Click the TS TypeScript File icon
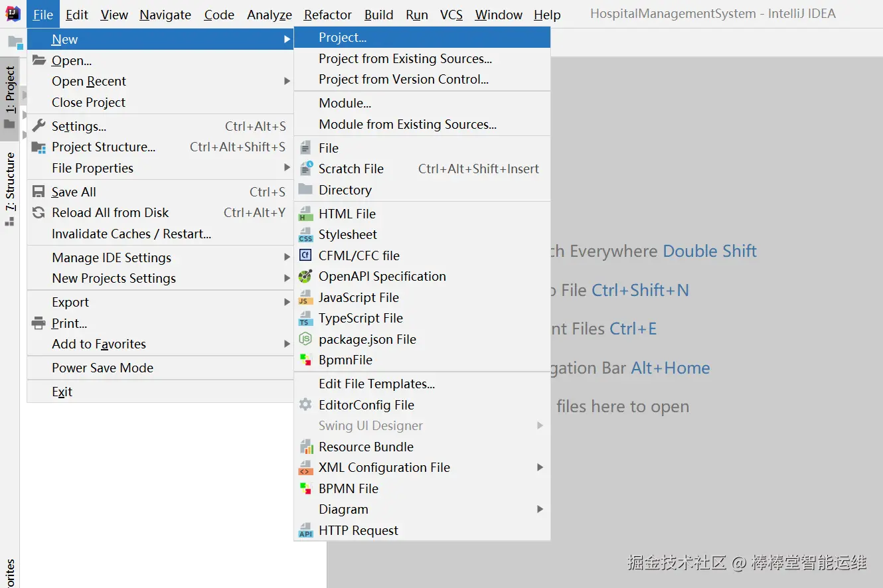Image resolution: width=883 pixels, height=588 pixels. tap(305, 319)
